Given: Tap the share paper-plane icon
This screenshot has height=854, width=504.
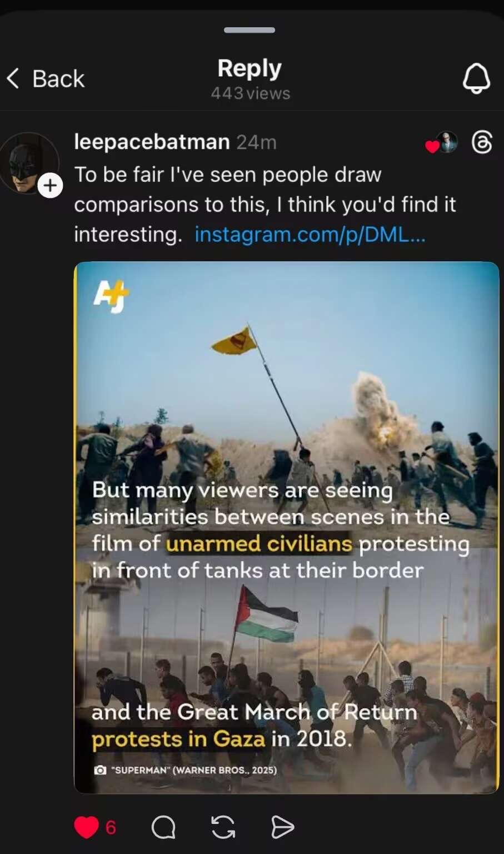Looking at the screenshot, I should pos(282,827).
